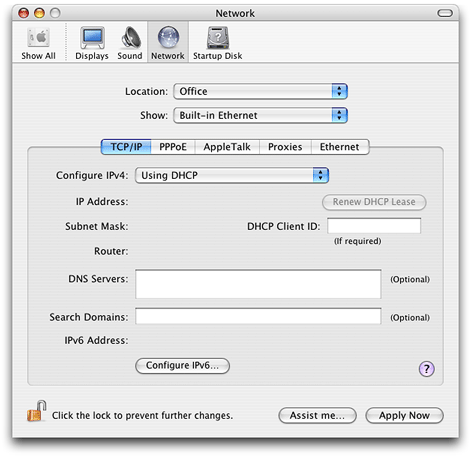Open the Startup Disk preference pane
This screenshot has height=458, width=471.
218,43
